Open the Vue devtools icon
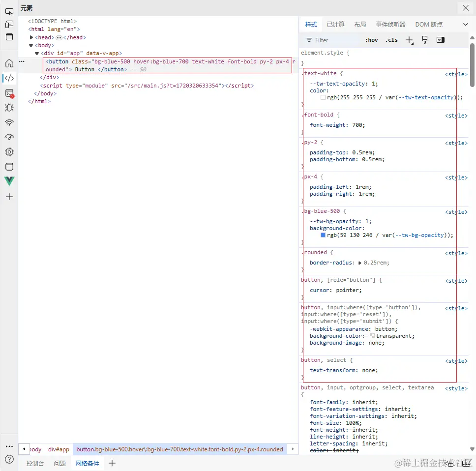Screen dimensions: 476x471 pos(9,181)
